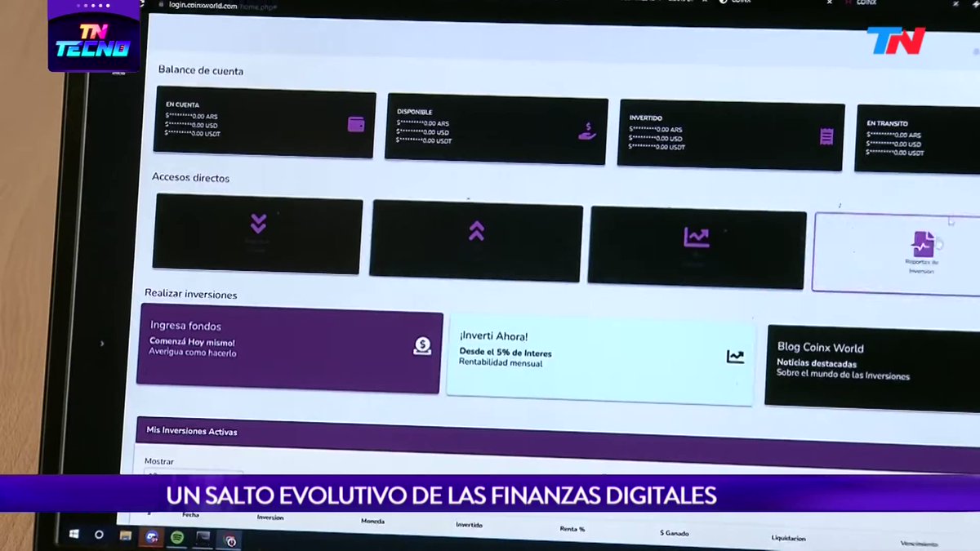
Task: Click the Balance de cuenta heading
Action: click(x=200, y=70)
